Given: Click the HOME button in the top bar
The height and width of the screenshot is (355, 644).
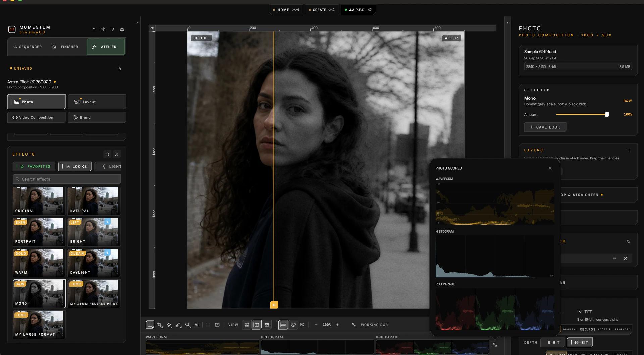Looking at the screenshot, I should pyautogui.click(x=286, y=10).
